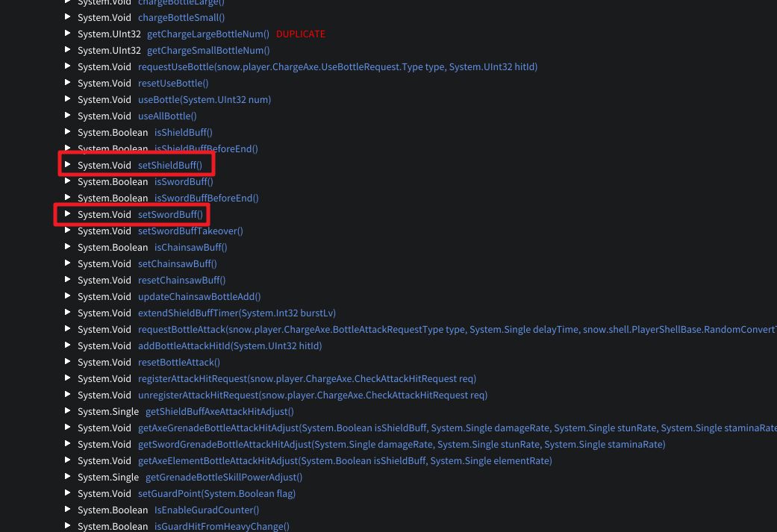Viewport: 777px width, 532px height.
Task: Select the registerAttackHitRequest method
Action: 307,378
